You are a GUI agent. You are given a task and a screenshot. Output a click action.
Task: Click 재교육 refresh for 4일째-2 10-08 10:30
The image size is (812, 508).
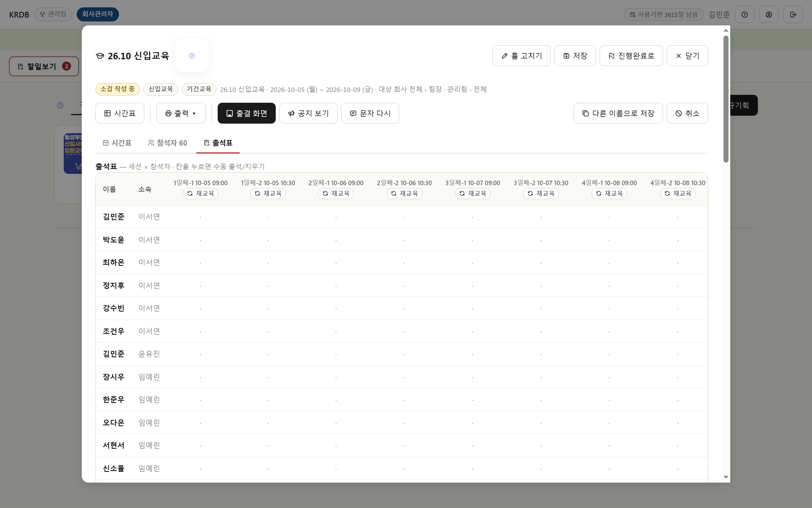pos(678,194)
